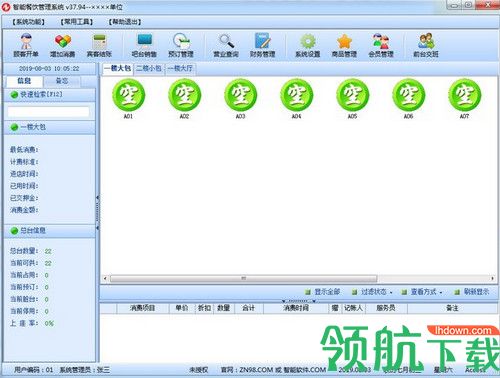Viewport: 500px width, 378px height.
Task: Open the 查看方式 dropdown
Action: click(x=421, y=292)
